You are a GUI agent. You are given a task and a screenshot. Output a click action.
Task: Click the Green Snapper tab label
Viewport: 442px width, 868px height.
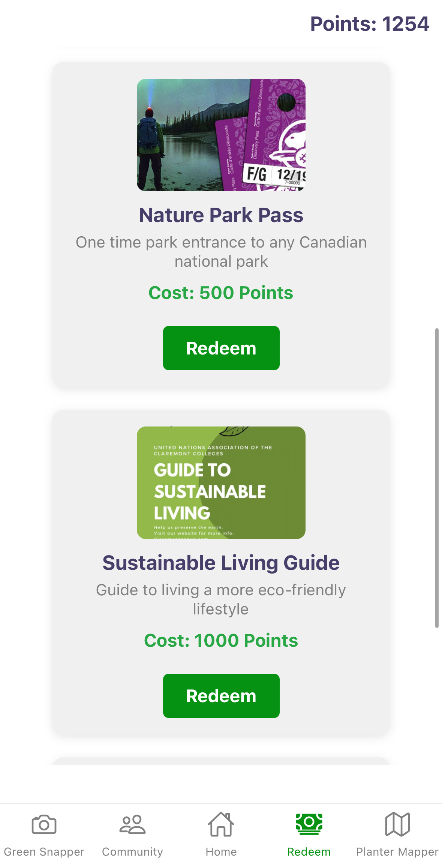[x=44, y=852]
